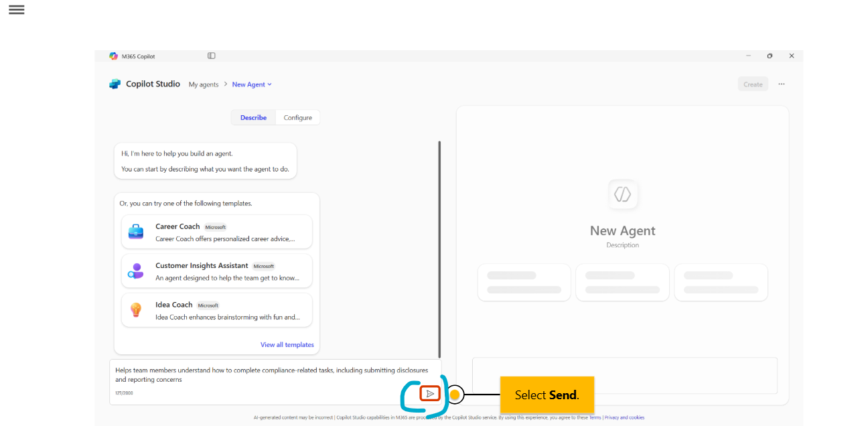Viewport: 868px width, 426px height.
Task: Click the Description text under New Agent
Action: [x=623, y=245]
